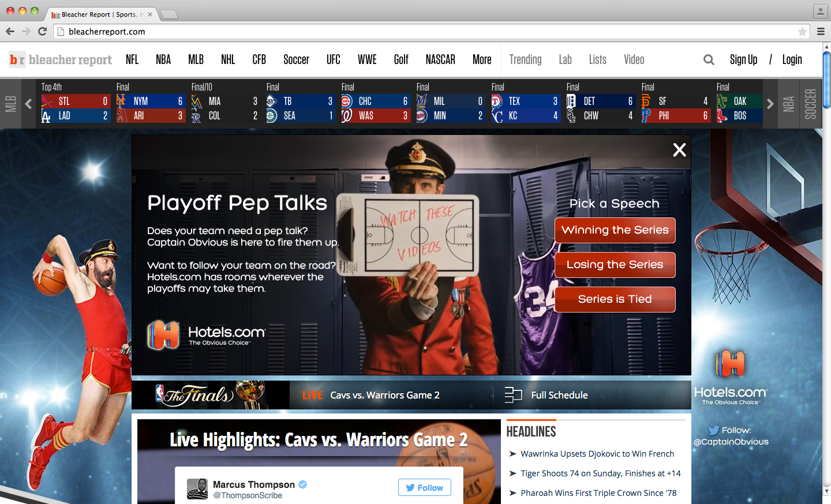Bookmark page using the star icon

pos(802,32)
